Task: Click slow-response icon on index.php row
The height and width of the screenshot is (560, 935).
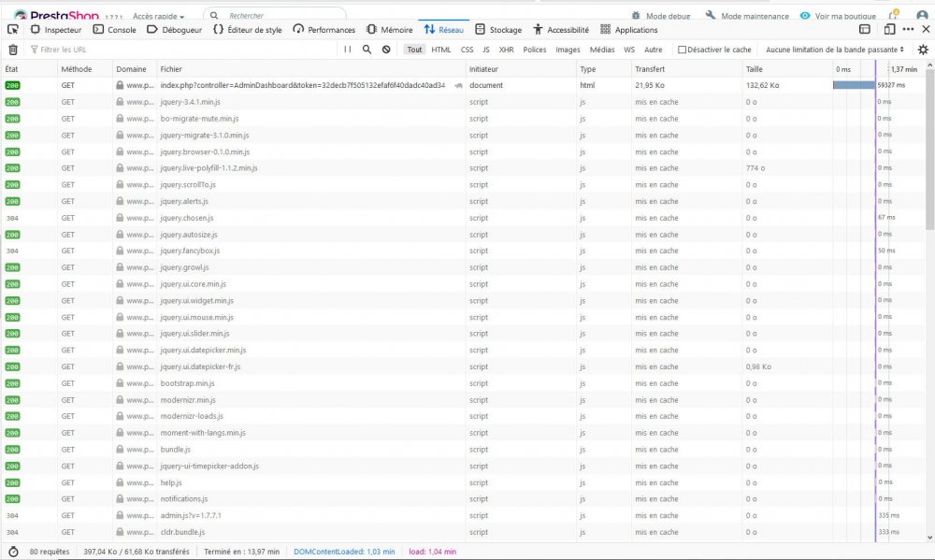Action: click(458, 85)
